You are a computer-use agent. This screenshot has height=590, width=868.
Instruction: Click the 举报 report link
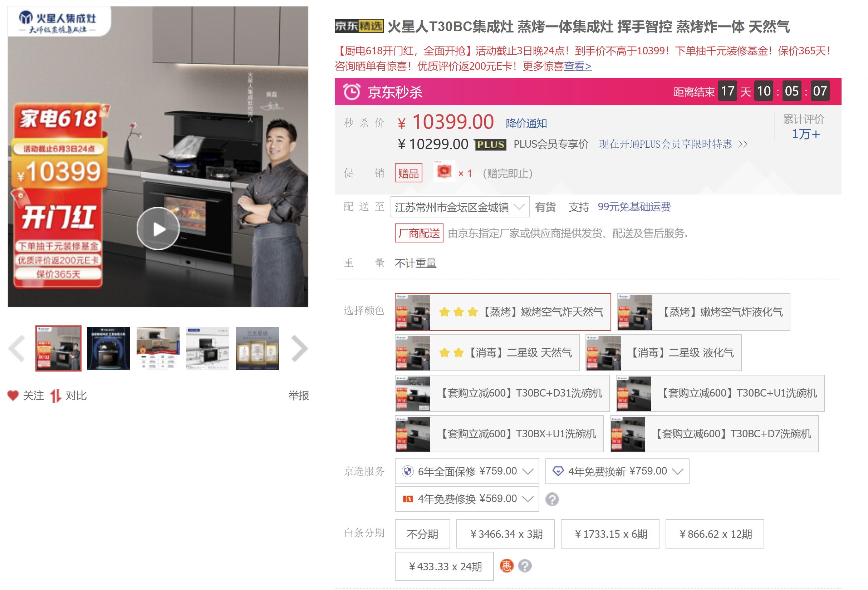[298, 396]
